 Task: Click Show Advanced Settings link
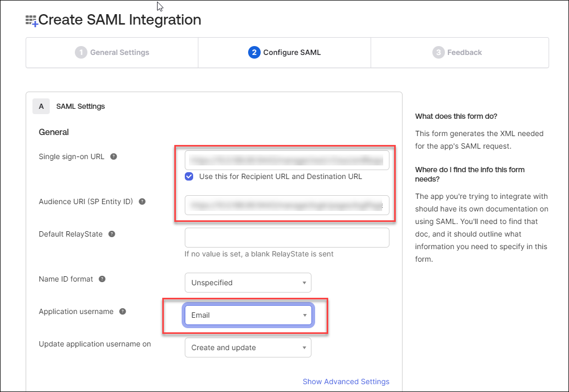coord(345,382)
